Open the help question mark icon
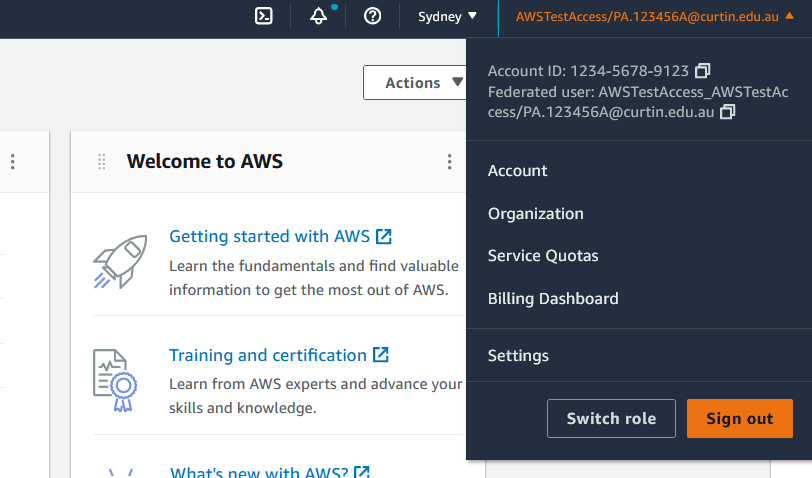 click(372, 16)
